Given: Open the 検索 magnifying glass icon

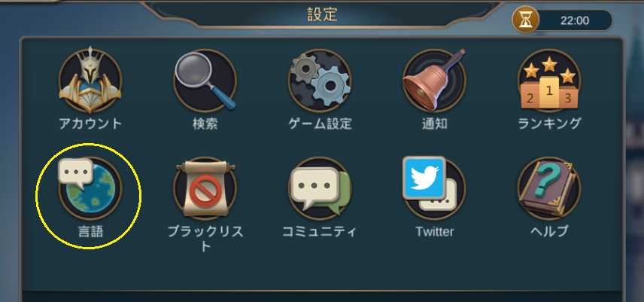Looking at the screenshot, I should (x=205, y=81).
